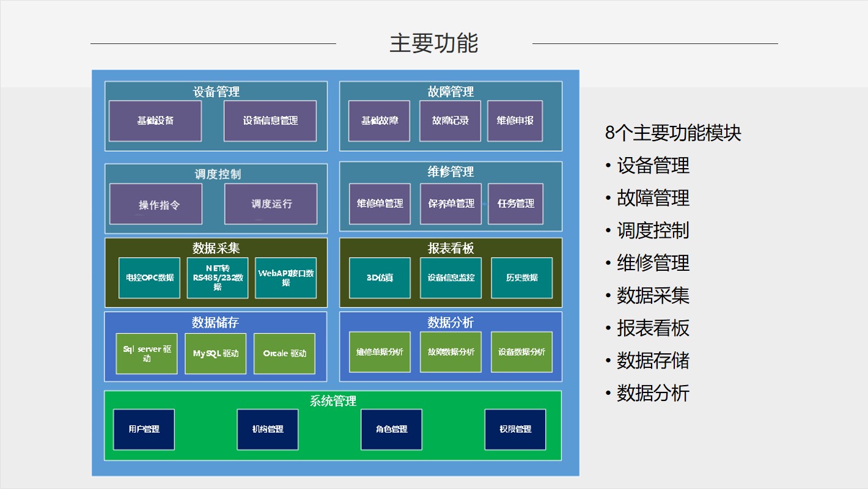Select the 调度运行 box
868x489 pixels.
pyautogui.click(x=271, y=204)
